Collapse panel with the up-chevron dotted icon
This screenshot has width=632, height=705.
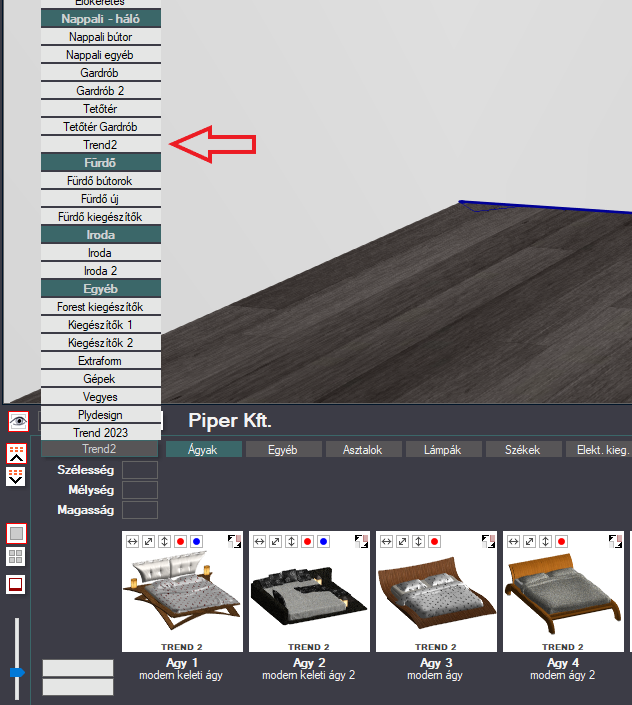pyautogui.click(x=16, y=454)
